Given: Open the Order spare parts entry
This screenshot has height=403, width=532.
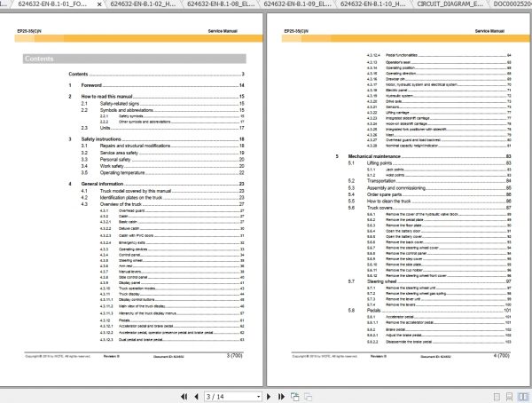Looking at the screenshot, I should [x=429, y=194].
